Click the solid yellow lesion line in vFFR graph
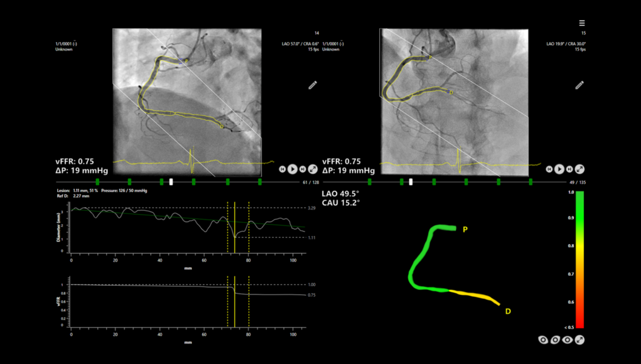The width and height of the screenshot is (641, 364). point(235,301)
